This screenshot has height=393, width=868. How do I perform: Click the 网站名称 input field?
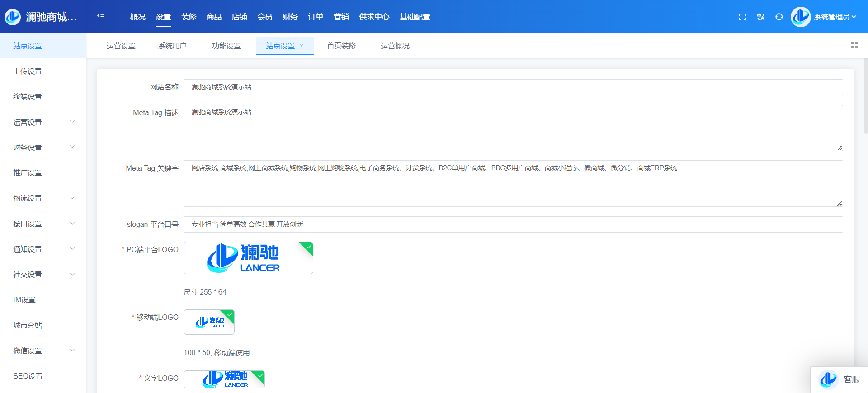click(x=513, y=87)
